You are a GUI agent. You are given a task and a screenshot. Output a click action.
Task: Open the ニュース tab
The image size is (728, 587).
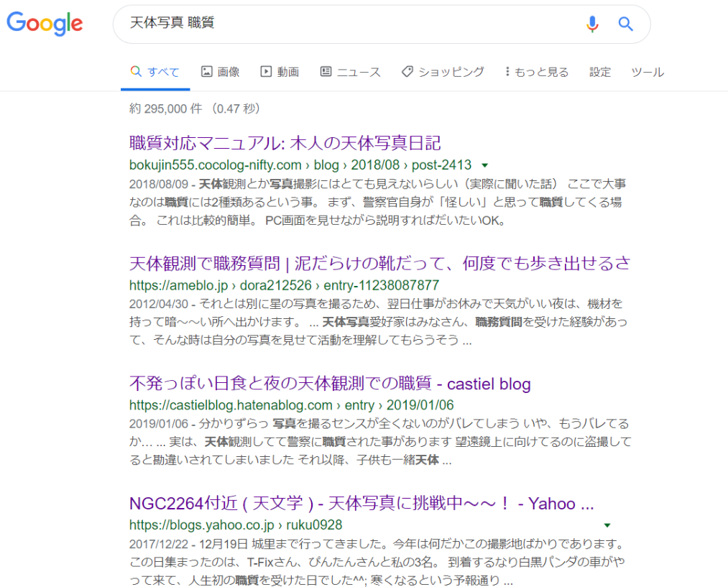pos(351,72)
